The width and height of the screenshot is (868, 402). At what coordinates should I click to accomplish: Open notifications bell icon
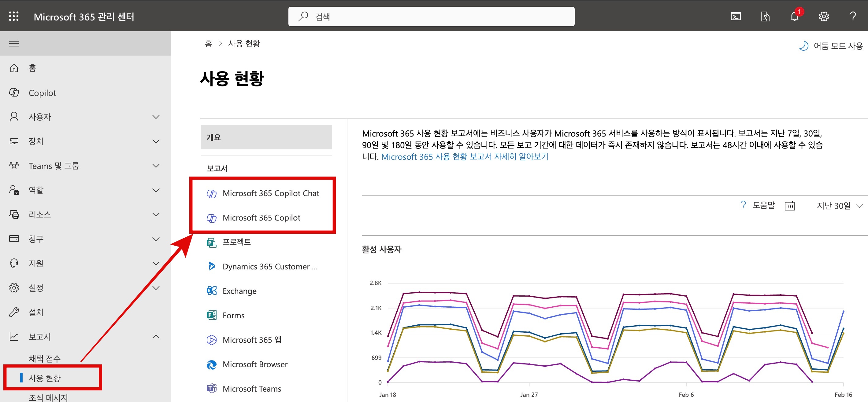pyautogui.click(x=795, y=16)
